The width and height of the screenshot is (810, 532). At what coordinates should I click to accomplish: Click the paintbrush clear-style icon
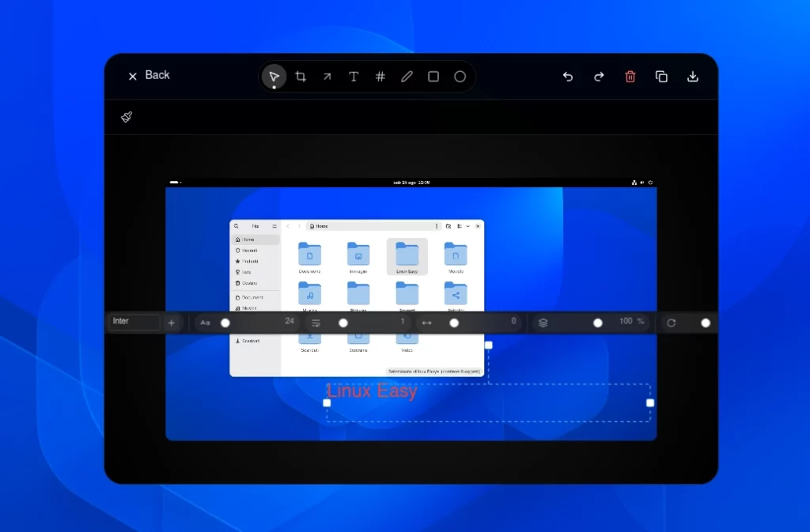tap(127, 117)
